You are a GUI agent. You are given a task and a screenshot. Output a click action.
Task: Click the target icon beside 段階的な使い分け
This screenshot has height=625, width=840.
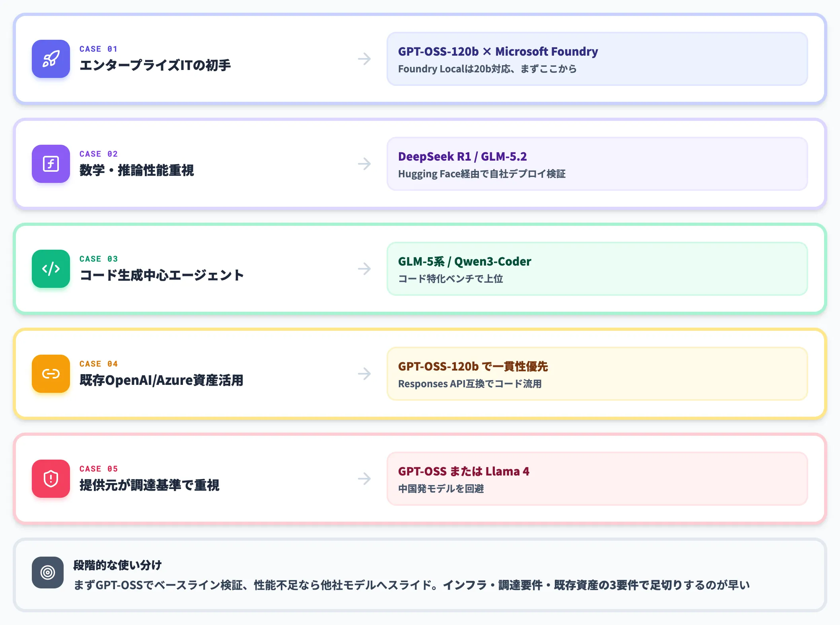[x=48, y=573]
